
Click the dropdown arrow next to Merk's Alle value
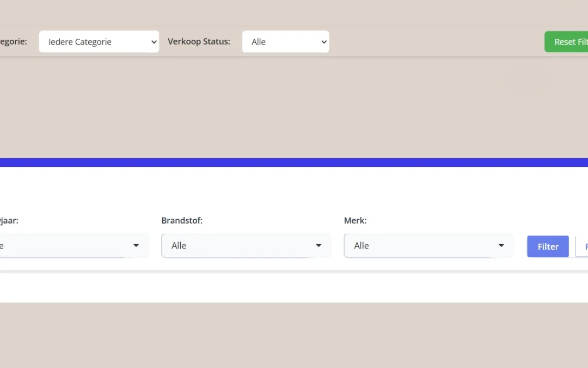coord(501,245)
